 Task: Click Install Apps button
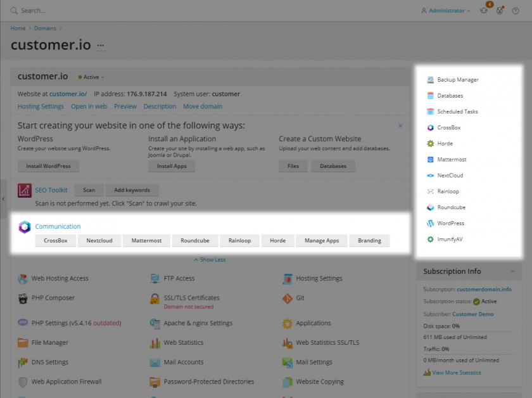pyautogui.click(x=172, y=166)
